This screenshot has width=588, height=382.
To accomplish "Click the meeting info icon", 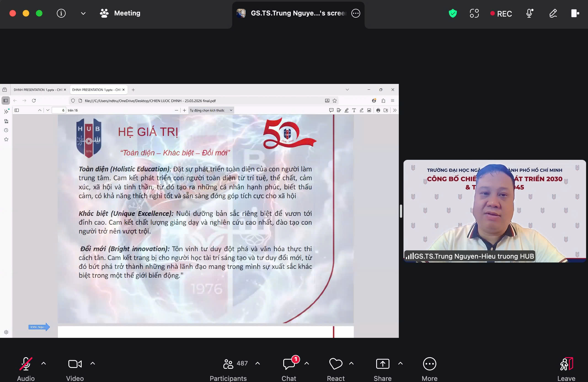I will (61, 13).
